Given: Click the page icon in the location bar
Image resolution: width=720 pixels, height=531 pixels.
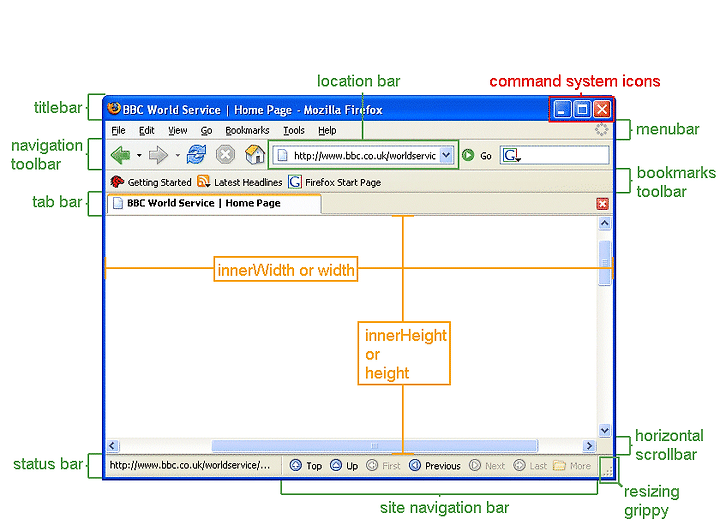Looking at the screenshot, I should [282, 155].
